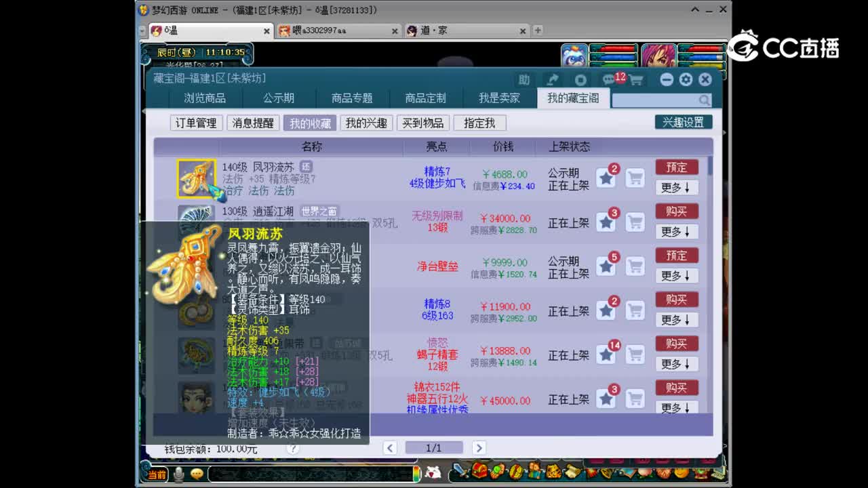Open 消息提醒 section
Screen dimensions: 868x488
point(253,123)
